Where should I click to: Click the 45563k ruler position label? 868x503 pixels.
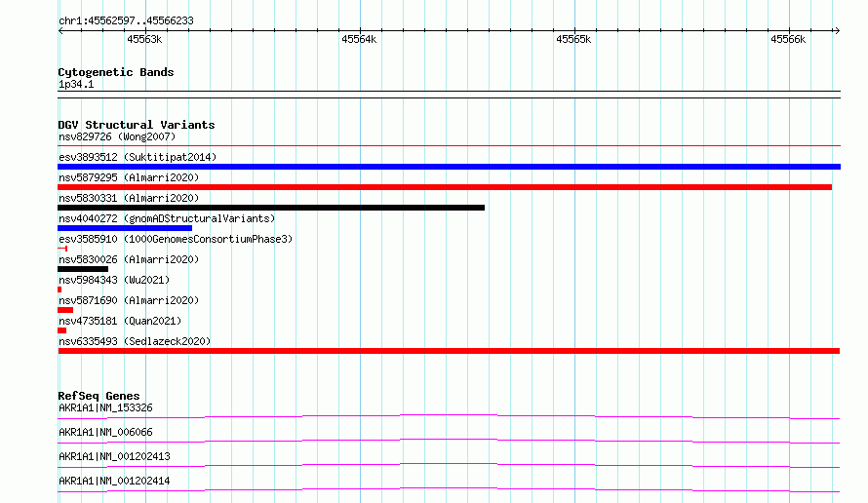(x=144, y=39)
